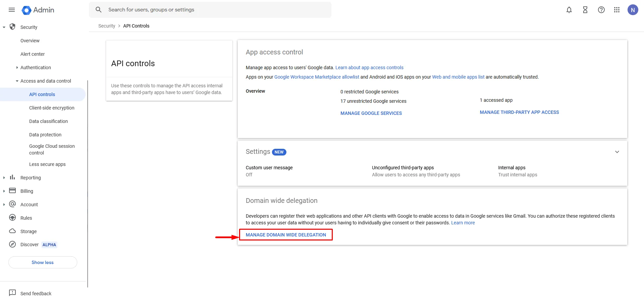Open notifications bell

569,10
